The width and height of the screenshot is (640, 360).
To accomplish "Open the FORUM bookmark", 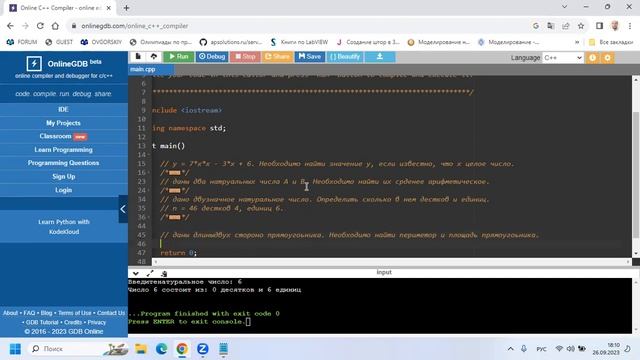I will coord(22,42).
